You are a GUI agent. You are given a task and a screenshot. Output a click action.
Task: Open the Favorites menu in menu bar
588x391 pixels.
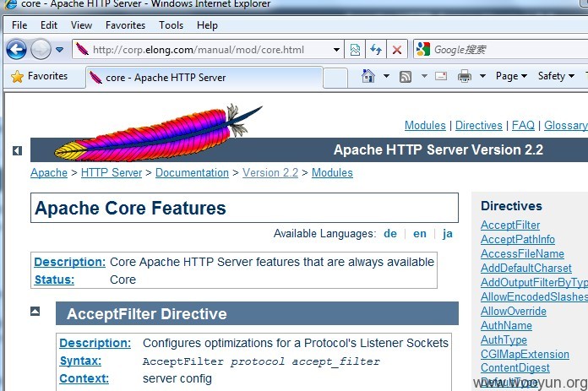pyautogui.click(x=125, y=25)
